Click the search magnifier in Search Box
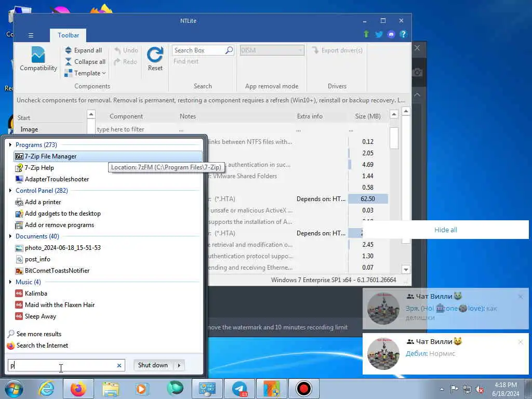 pyautogui.click(x=229, y=50)
